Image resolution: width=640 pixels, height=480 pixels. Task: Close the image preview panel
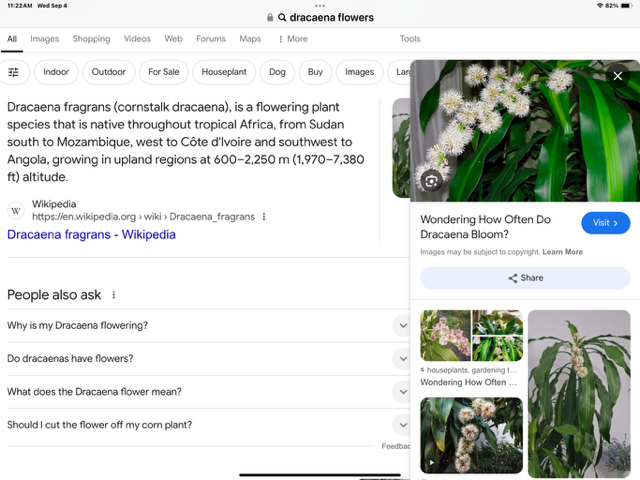(x=617, y=76)
